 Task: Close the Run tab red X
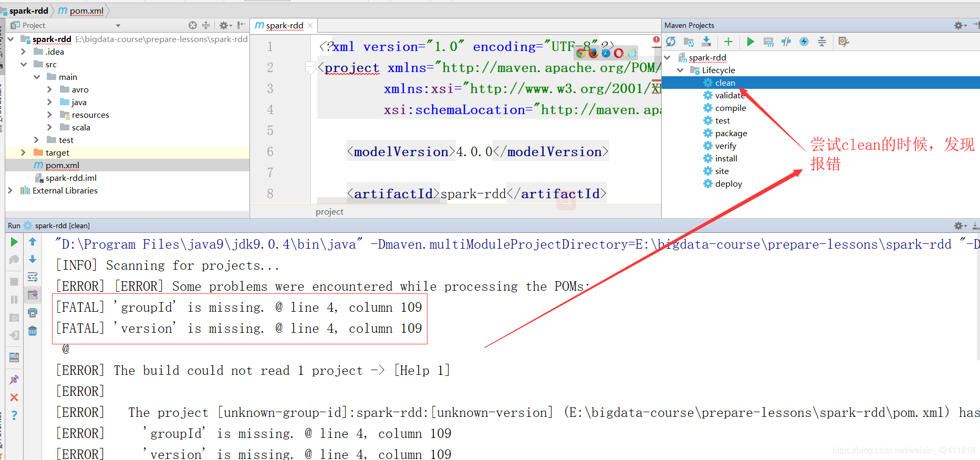tap(14, 397)
